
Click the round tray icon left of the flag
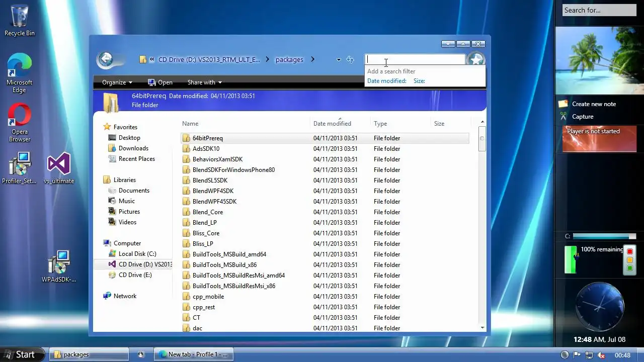[565, 355]
